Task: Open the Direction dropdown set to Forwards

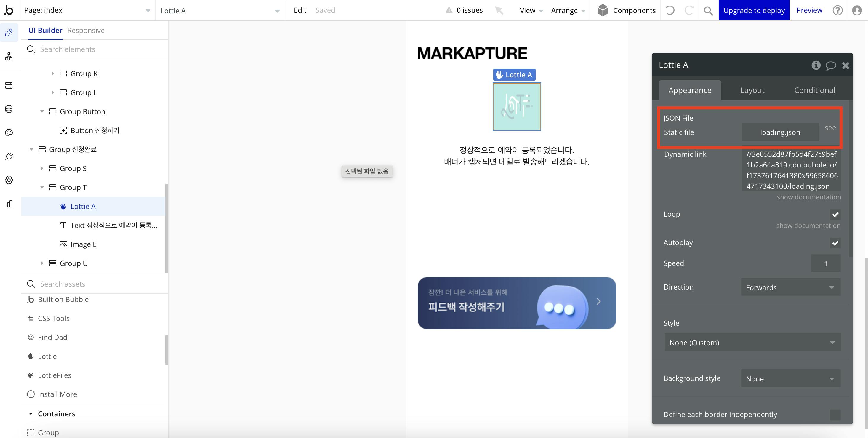Action: coord(790,287)
